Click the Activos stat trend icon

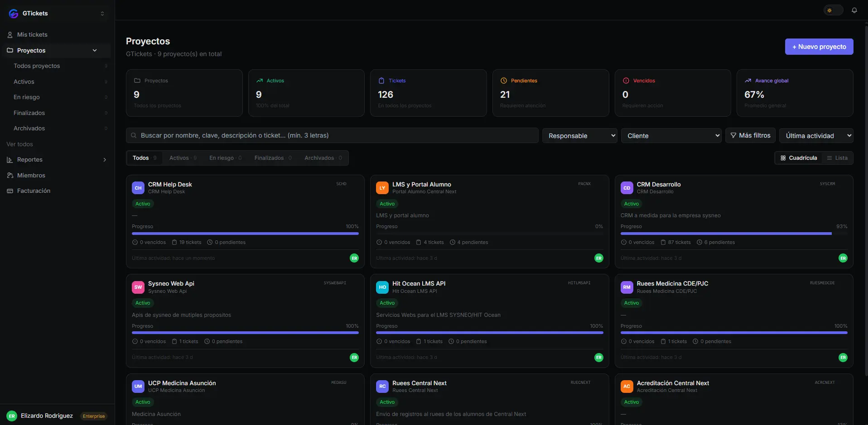(260, 81)
